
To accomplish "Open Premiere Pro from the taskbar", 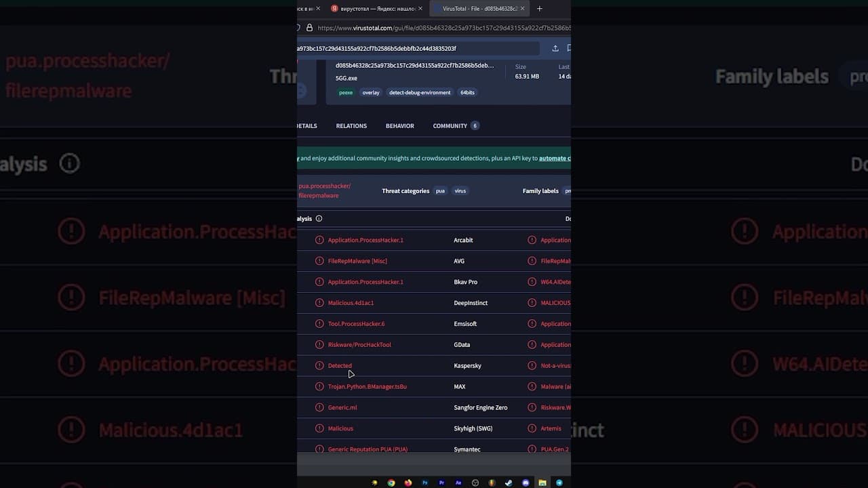I will (x=442, y=483).
